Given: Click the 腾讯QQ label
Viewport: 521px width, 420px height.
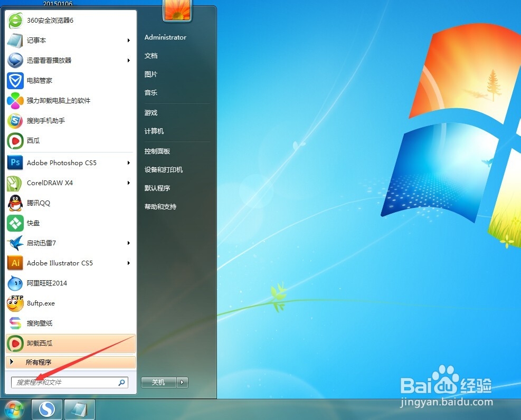Looking at the screenshot, I should click(39, 203).
